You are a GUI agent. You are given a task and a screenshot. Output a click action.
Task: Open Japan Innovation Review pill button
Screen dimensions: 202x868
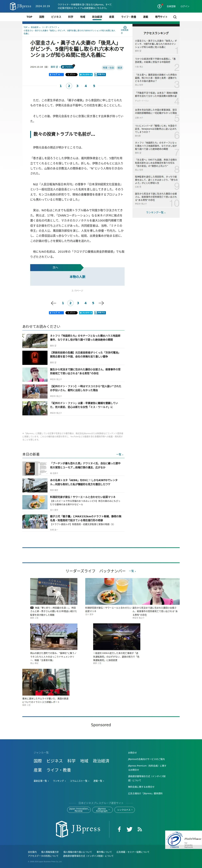tap(79, 810)
